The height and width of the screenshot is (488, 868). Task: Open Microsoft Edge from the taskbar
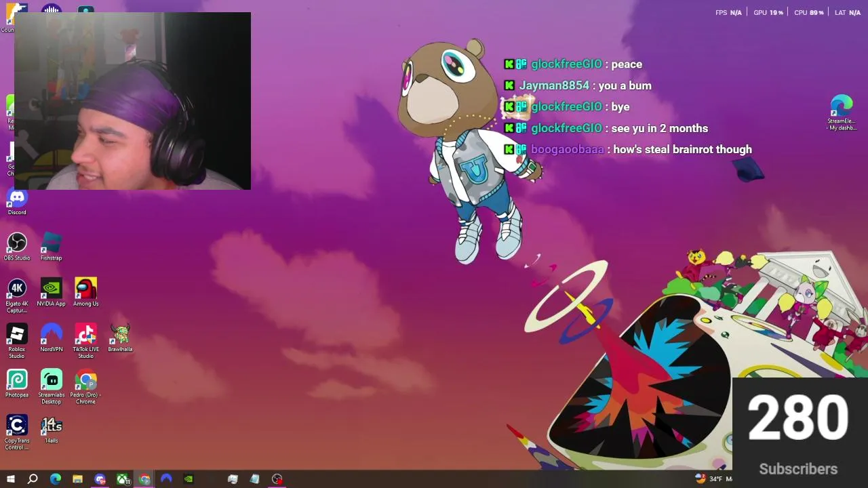[x=56, y=479]
